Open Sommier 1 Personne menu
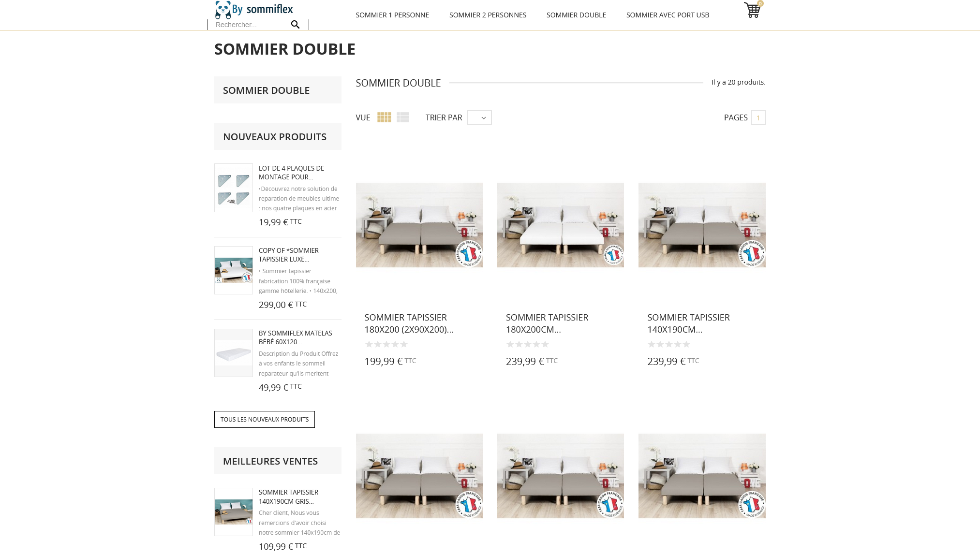Screen dimensions: 980x555 392,15
